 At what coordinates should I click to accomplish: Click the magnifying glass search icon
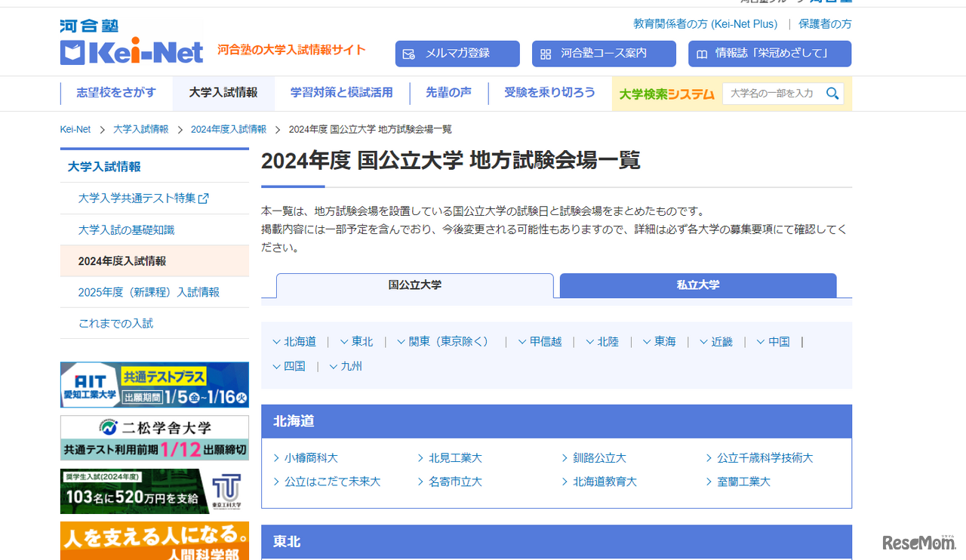(x=832, y=94)
